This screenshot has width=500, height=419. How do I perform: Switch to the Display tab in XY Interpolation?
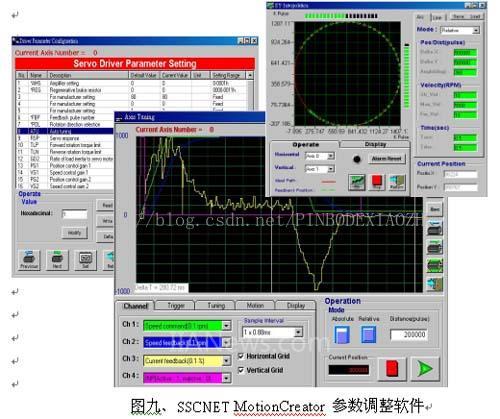[375, 144]
